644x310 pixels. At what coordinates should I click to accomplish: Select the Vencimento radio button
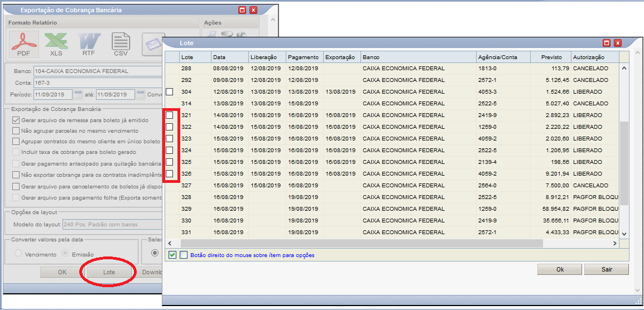coord(18,254)
